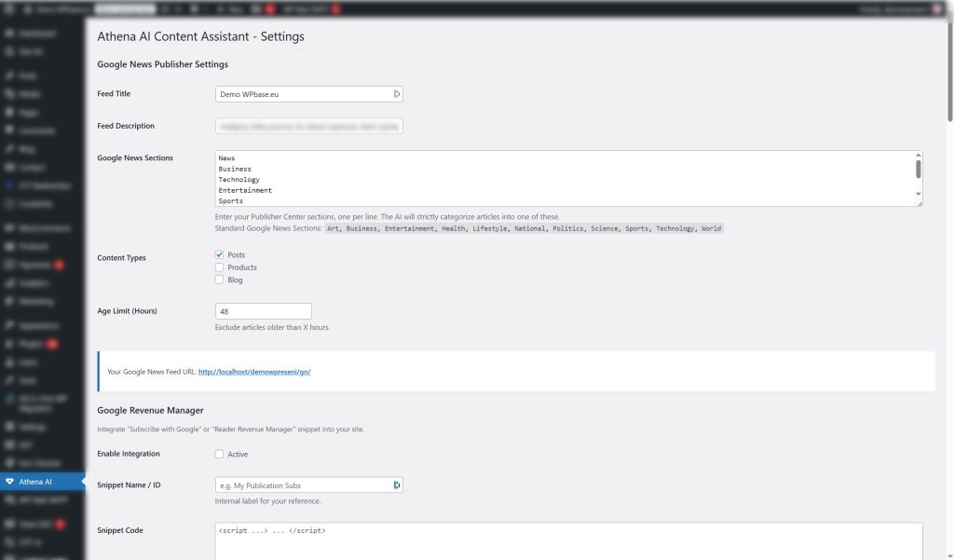The image size is (954, 560).
Task: Click the WordPress logo in the admin bar
Action: tap(7, 7)
